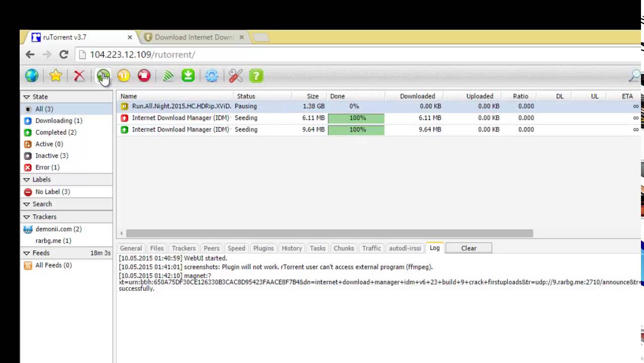This screenshot has width=644, height=363.
Task: Select the 9.64 MB Internet Download Manager torrent
Action: (x=379, y=130)
